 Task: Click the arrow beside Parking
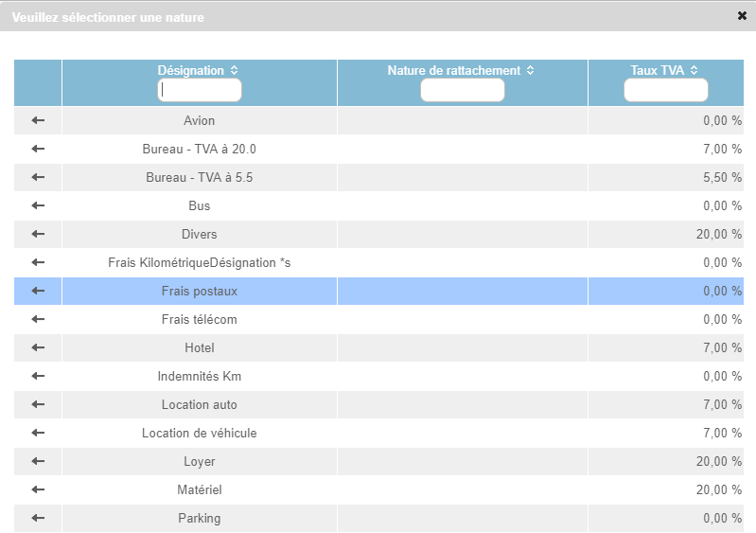pos(38,518)
